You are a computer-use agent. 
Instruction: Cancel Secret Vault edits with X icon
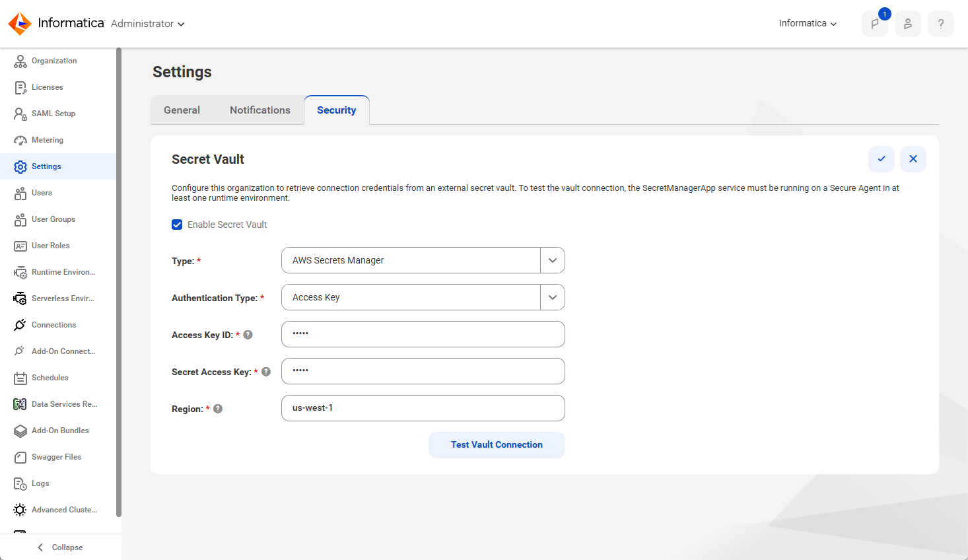point(913,159)
